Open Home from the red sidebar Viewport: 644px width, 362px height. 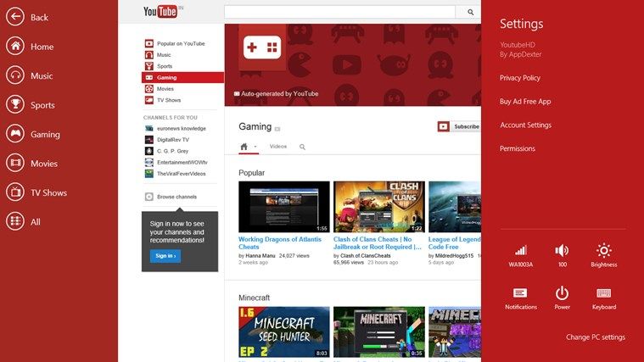15,46
